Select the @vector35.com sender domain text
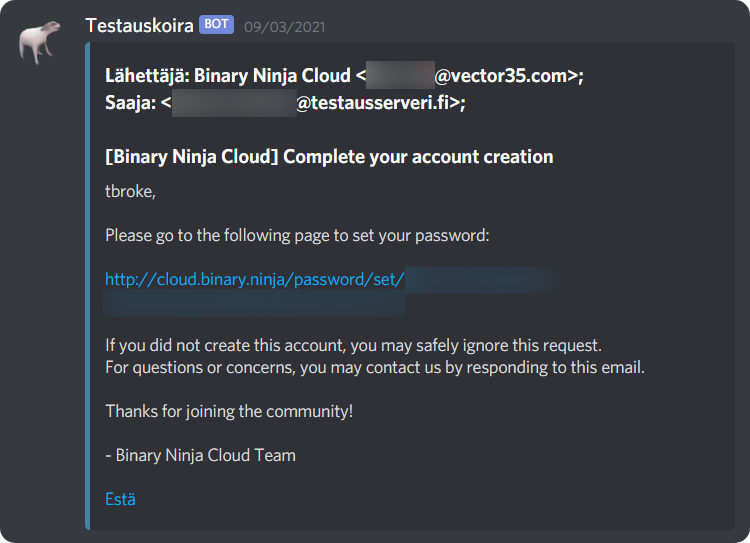The width and height of the screenshot is (750, 543). 501,76
